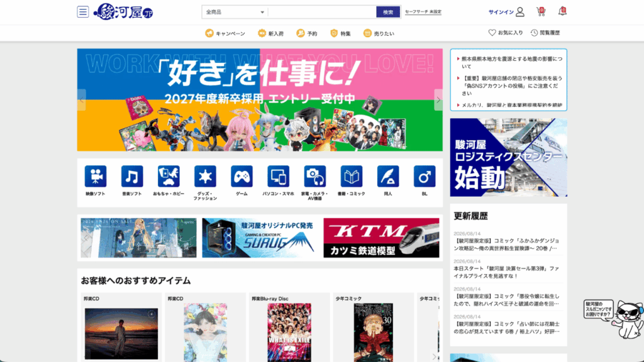This screenshot has height=362, width=644.
Task: Open the WHAT IS EXILE Blu-ray item
Action: tap(289, 333)
